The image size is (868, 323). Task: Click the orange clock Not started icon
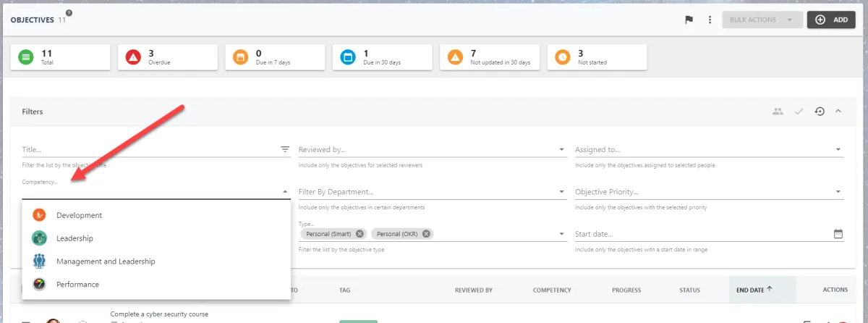click(562, 57)
